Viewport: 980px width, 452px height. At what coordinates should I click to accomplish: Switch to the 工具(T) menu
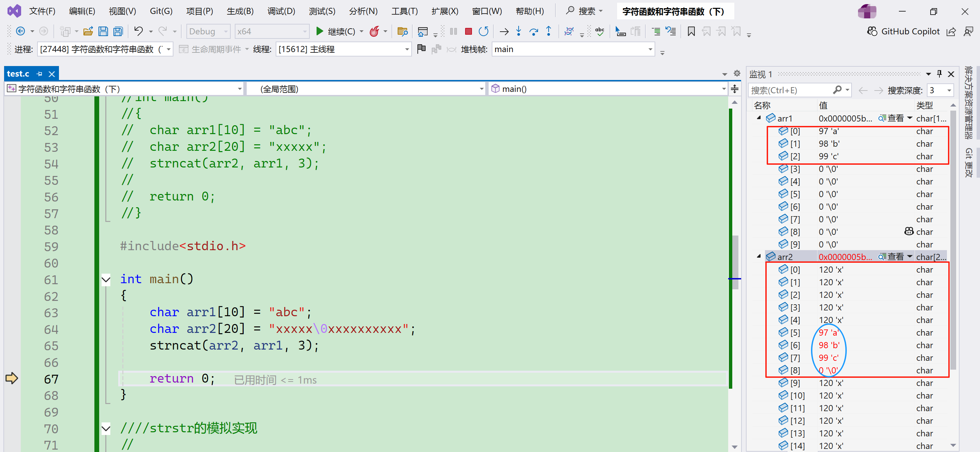click(x=404, y=11)
